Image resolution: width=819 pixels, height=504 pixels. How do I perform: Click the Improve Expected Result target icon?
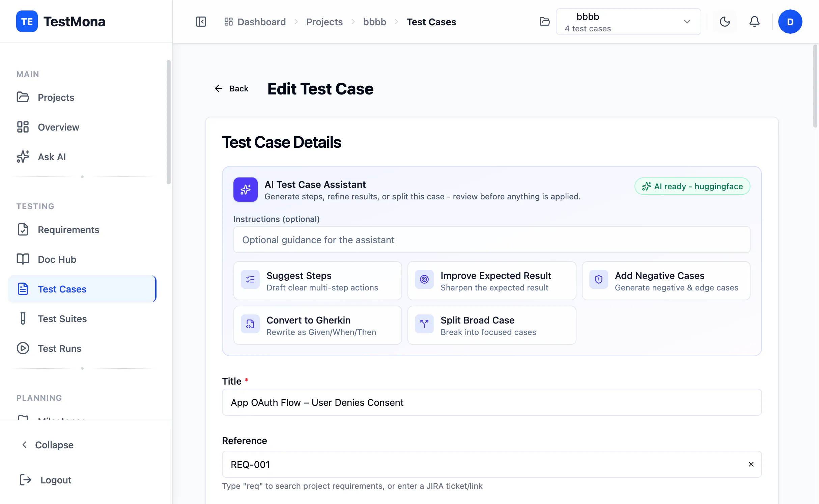pos(424,279)
